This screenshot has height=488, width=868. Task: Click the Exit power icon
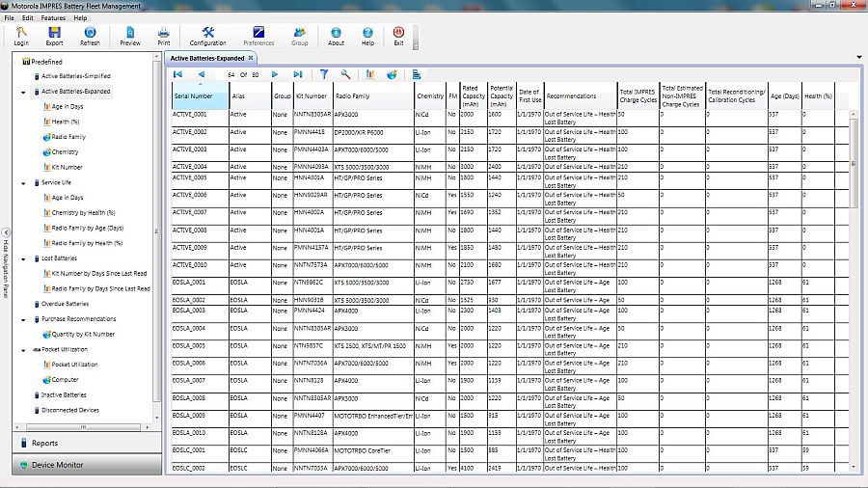point(398,36)
